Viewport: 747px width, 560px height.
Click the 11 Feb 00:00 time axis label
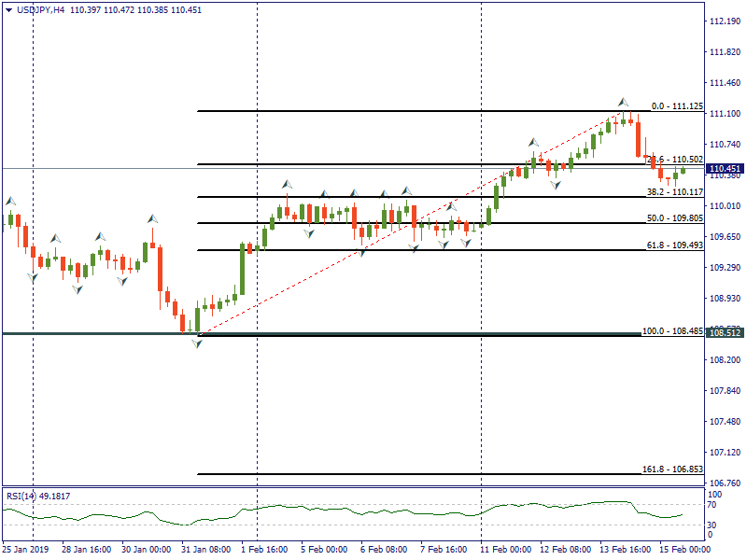click(507, 550)
